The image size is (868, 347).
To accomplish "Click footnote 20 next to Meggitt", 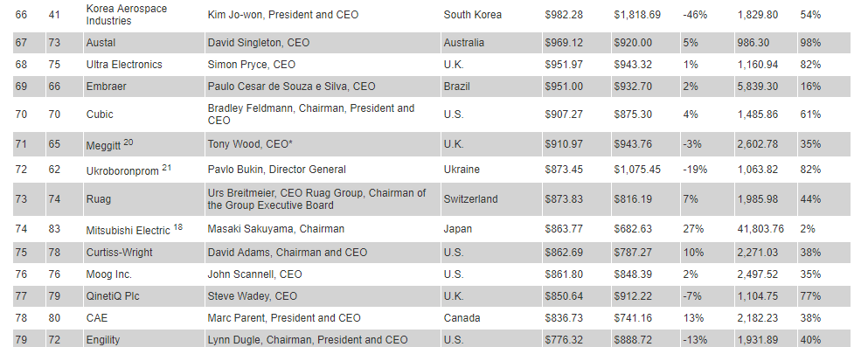I will point(128,142).
